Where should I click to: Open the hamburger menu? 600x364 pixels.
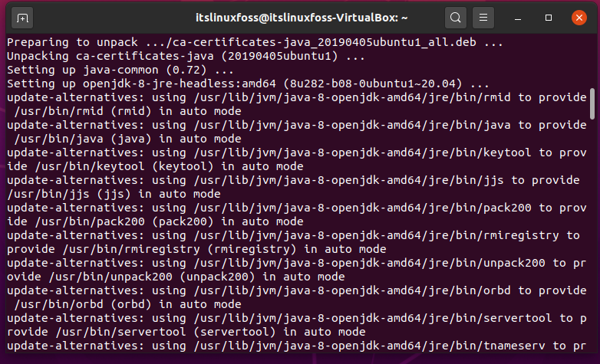[483, 18]
